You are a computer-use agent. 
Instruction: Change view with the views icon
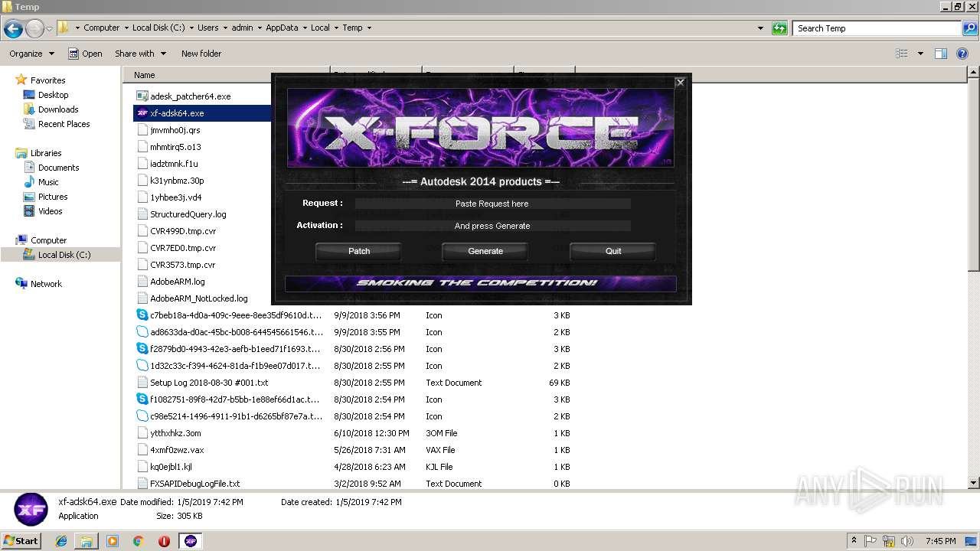point(902,54)
